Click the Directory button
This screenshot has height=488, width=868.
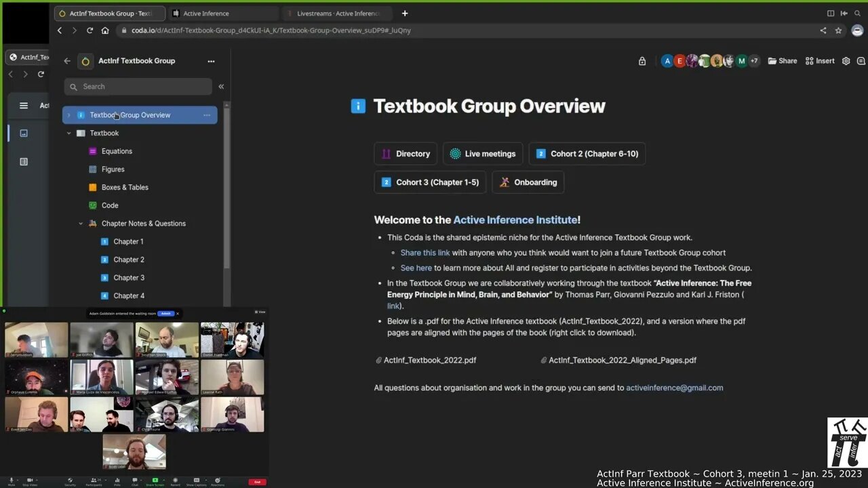click(x=406, y=154)
